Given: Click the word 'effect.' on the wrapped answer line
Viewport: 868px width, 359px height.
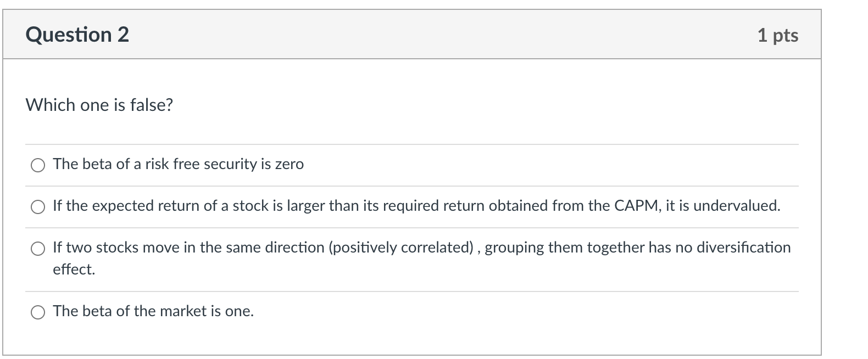Looking at the screenshot, I should click(74, 270).
